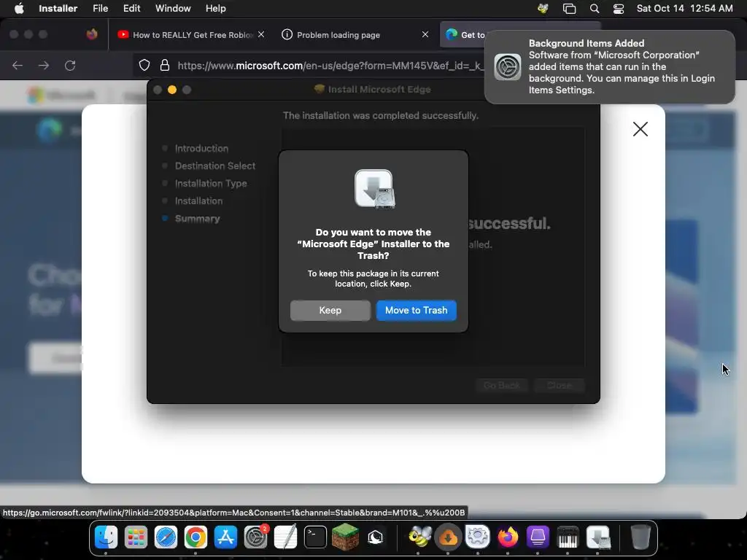The height and width of the screenshot is (560, 747).
Task: Click the Move to Trash button
Action: [x=416, y=310]
